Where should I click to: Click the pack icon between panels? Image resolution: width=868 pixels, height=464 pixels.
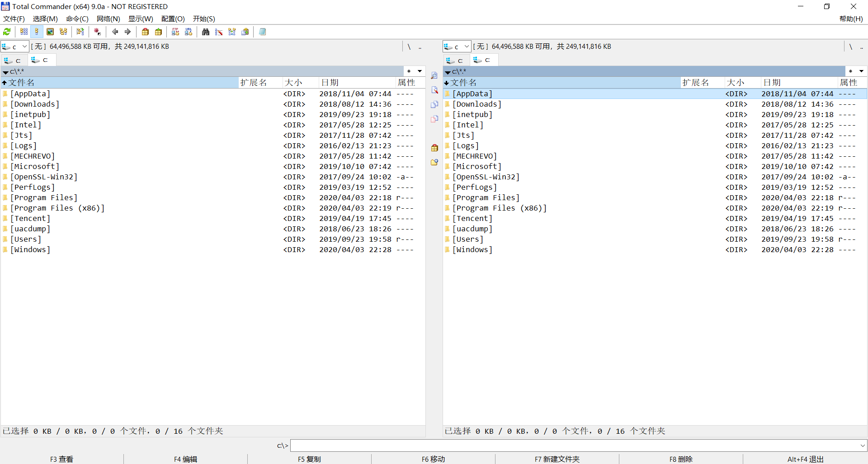click(434, 148)
